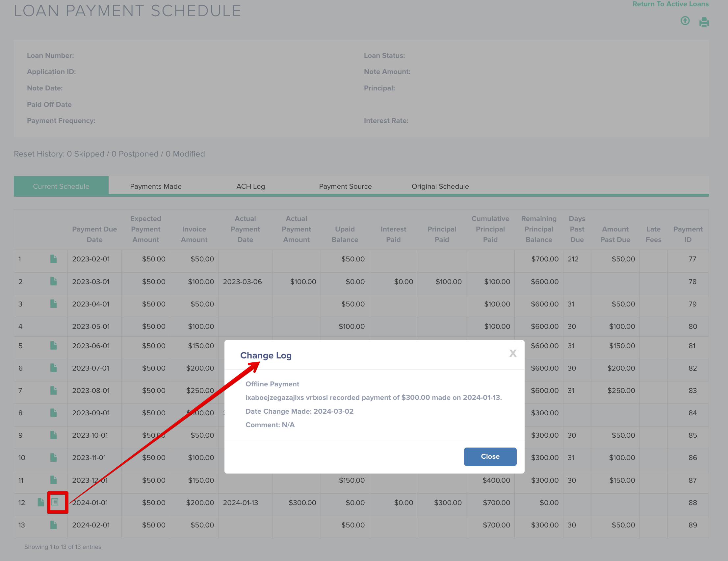Screen dimensions: 728x561
Task: Open document icon for 2023-10-01 row
Action: point(53,435)
